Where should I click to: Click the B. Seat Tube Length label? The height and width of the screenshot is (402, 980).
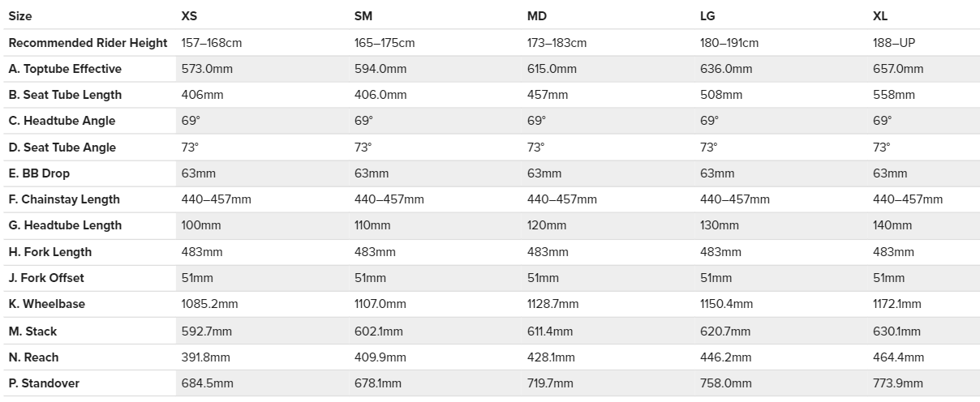point(65,95)
